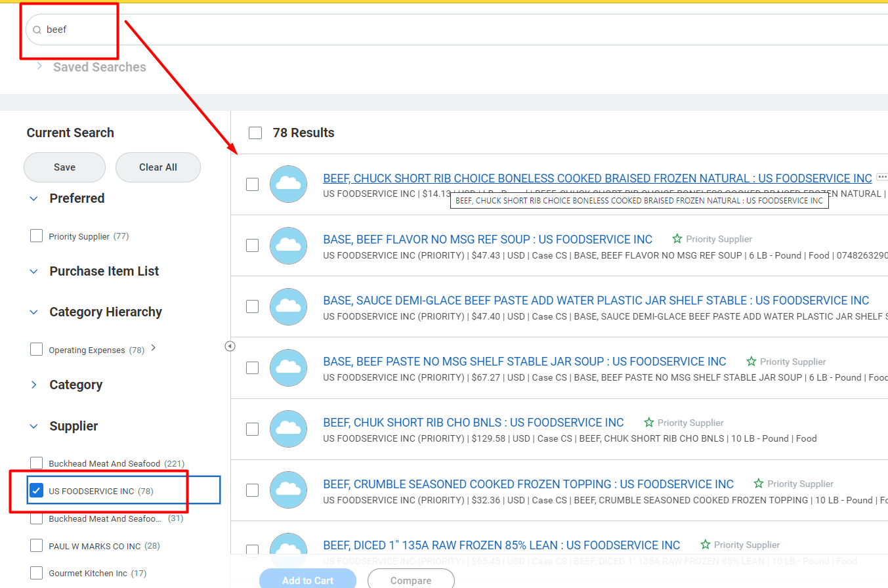Click the cloud image beside BASE, BEEF FLAVOR NO MSG
The image size is (888, 588).
[289, 245]
